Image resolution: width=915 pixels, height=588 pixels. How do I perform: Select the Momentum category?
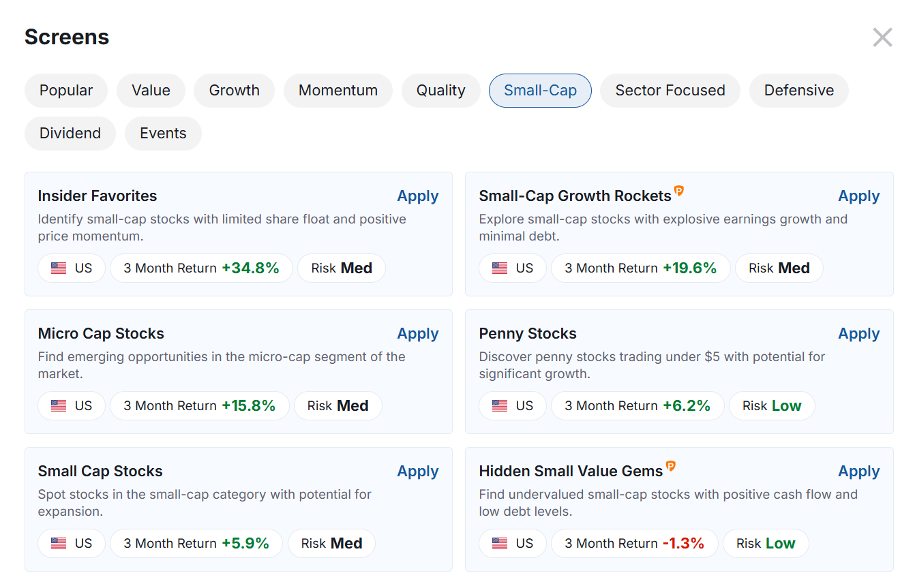click(x=337, y=90)
